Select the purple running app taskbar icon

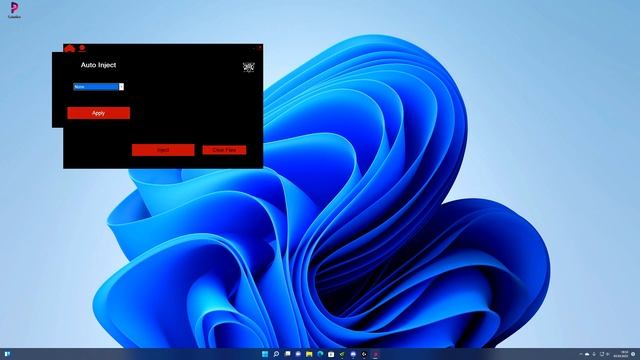[x=376, y=354]
